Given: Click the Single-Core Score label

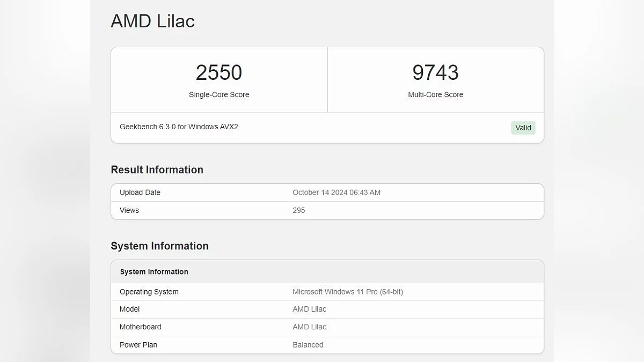Looking at the screenshot, I should pyautogui.click(x=219, y=95).
